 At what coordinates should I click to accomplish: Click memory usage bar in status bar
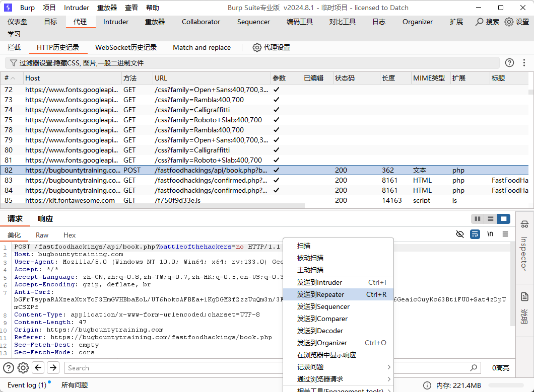click(x=506, y=385)
